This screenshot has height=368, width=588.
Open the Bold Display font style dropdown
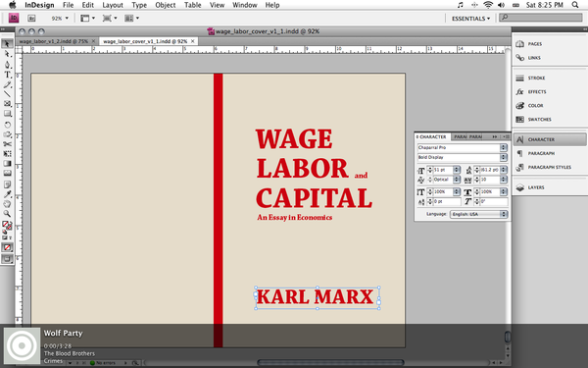[504, 157]
